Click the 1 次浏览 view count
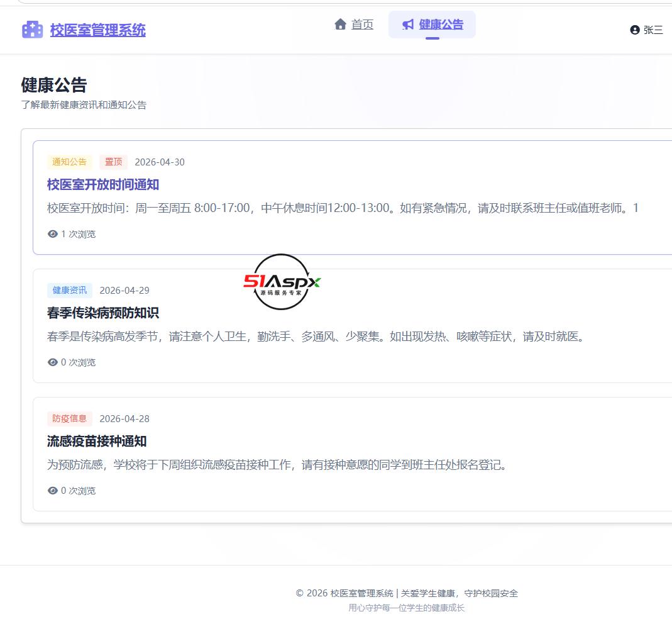672x619 pixels. pos(79,234)
